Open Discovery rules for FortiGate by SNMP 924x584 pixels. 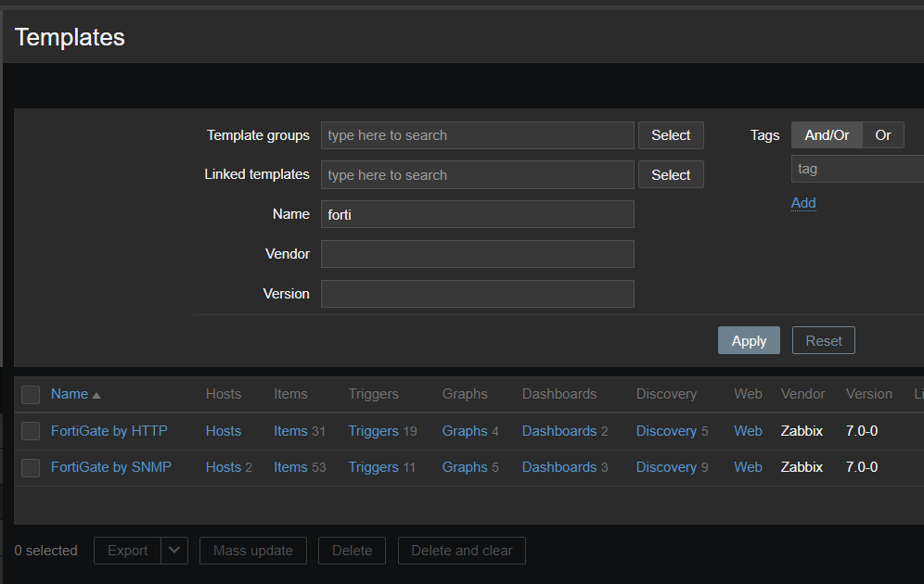click(x=665, y=467)
